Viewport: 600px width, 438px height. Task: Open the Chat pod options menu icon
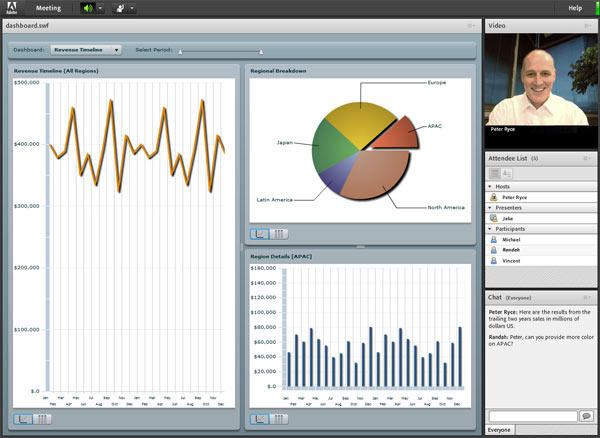[588, 298]
